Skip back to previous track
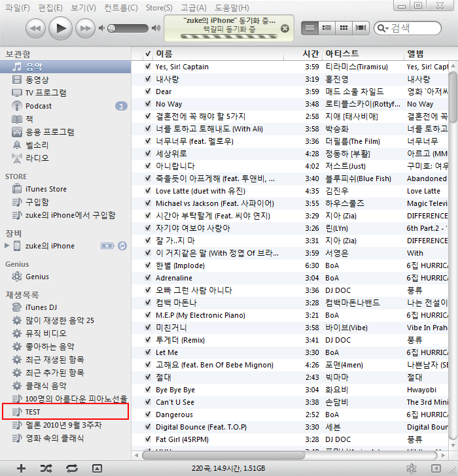The image size is (458, 476). pos(35,29)
